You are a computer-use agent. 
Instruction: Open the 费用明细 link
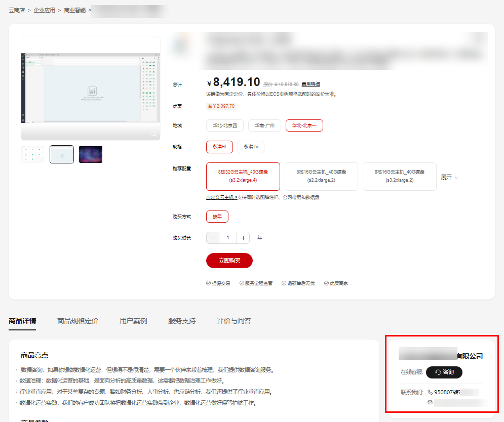coord(311,84)
